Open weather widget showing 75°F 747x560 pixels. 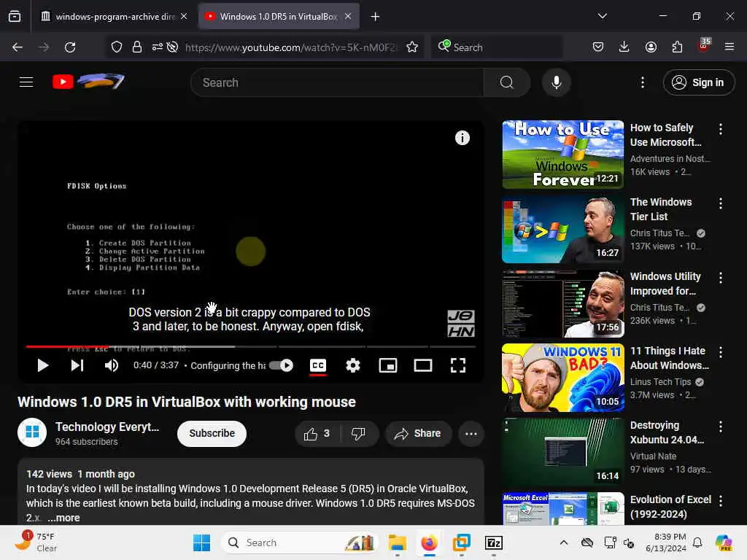36,542
